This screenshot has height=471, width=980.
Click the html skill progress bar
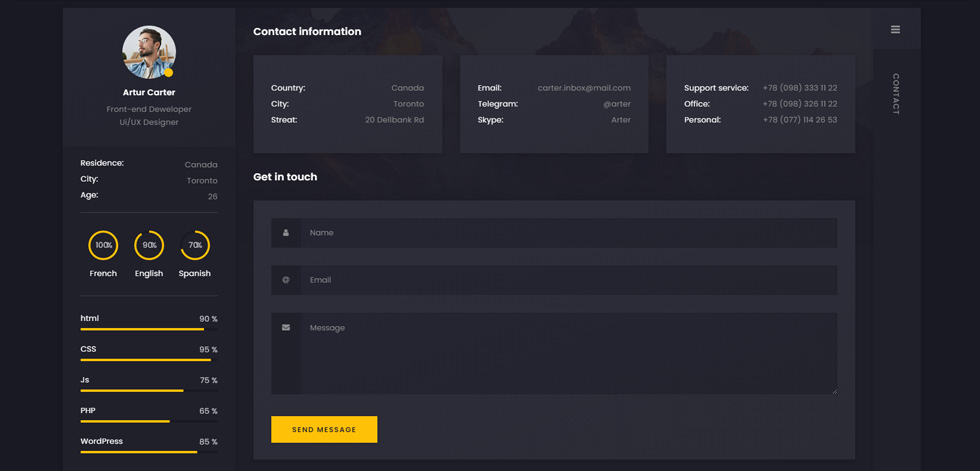click(149, 329)
